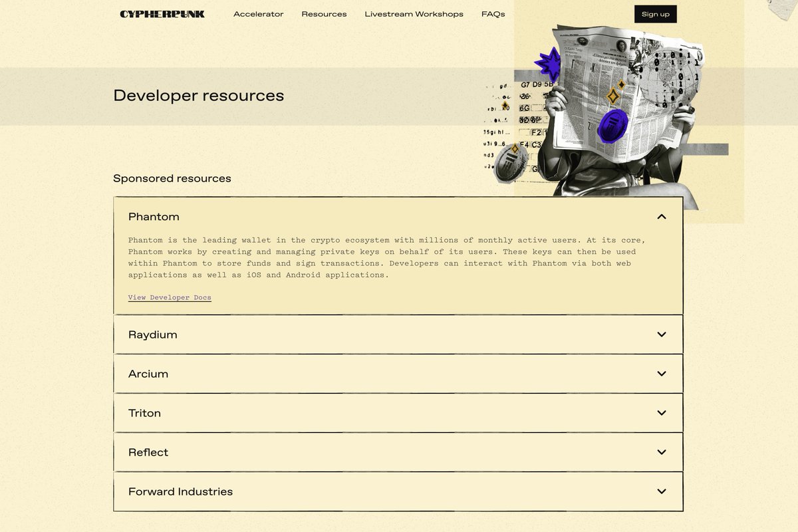Open View Developer Docs link
This screenshot has height=532, width=798.
pos(170,297)
